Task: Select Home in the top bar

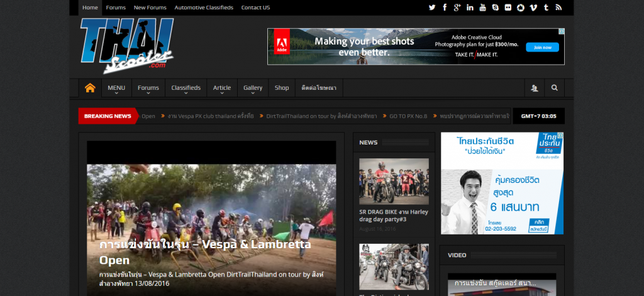Action: tap(90, 8)
